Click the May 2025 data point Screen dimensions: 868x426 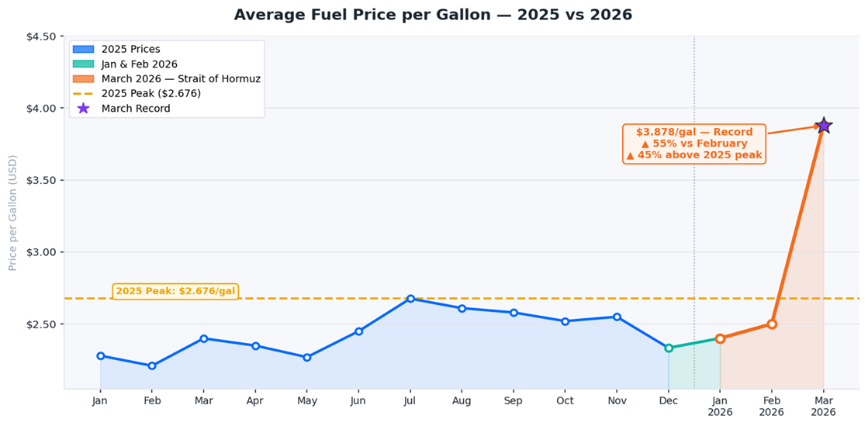point(307,357)
